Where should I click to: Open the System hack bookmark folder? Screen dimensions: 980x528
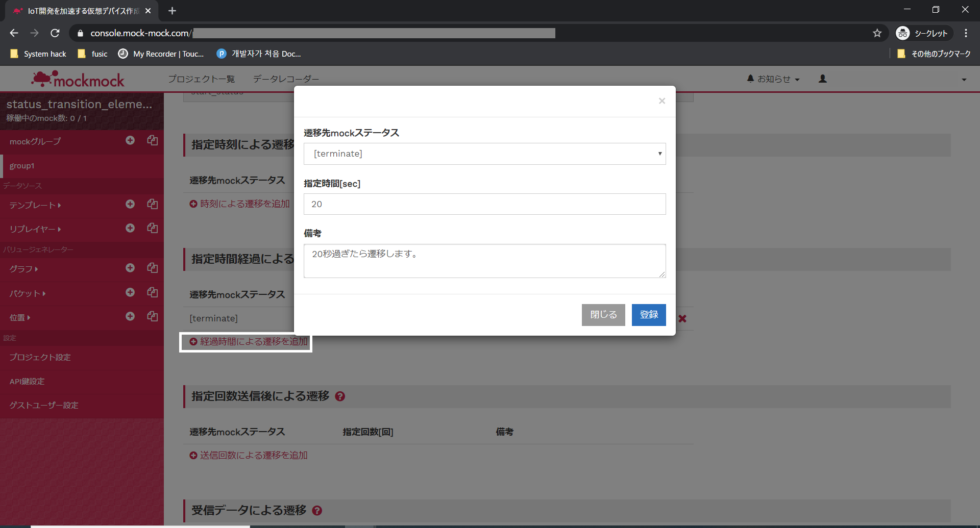[38, 54]
